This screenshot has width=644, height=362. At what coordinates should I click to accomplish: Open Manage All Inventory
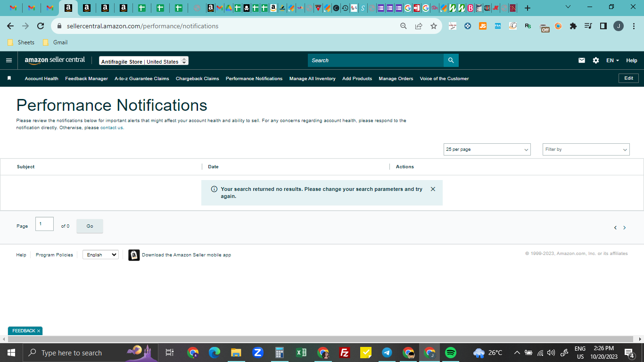click(x=313, y=79)
